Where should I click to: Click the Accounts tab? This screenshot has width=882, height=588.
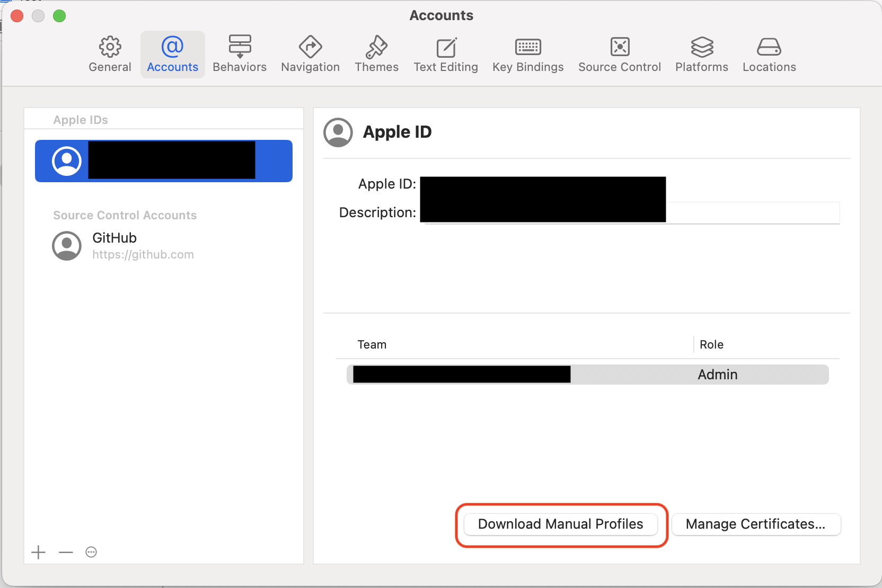[x=172, y=55]
